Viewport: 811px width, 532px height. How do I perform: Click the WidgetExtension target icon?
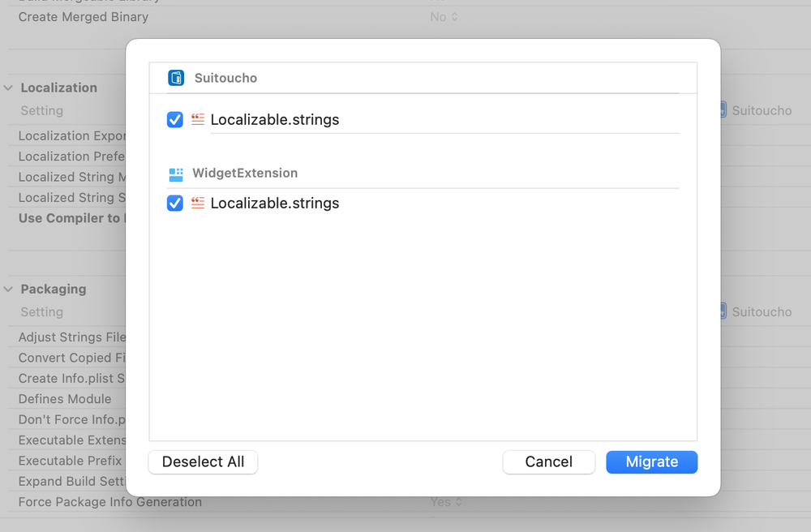[176, 174]
